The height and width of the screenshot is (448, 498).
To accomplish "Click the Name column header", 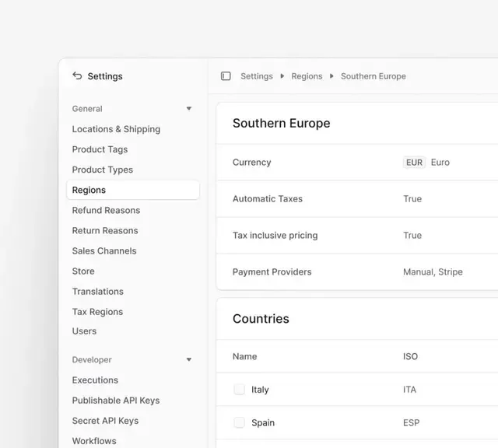I will (x=244, y=356).
